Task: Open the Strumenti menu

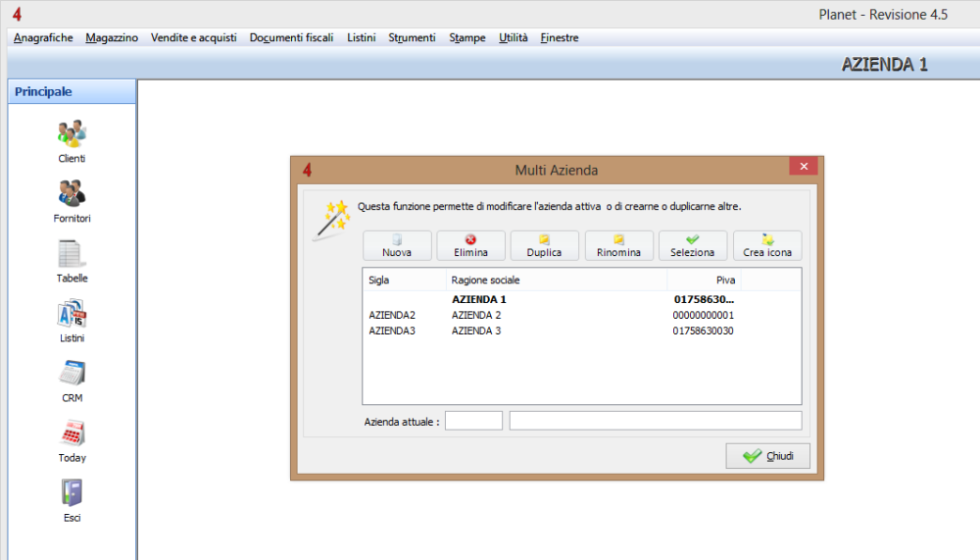Action: point(412,37)
